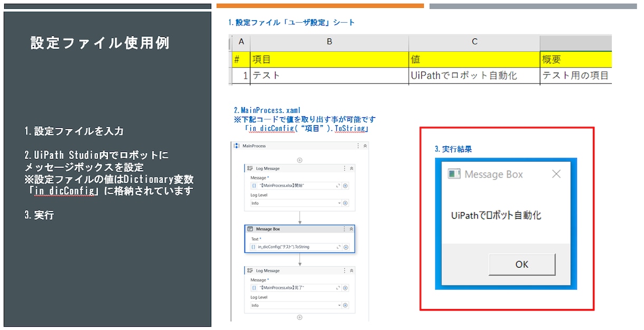The image size is (644, 330).
Task: Collapse the MainProcess sequence container
Action: click(365, 146)
